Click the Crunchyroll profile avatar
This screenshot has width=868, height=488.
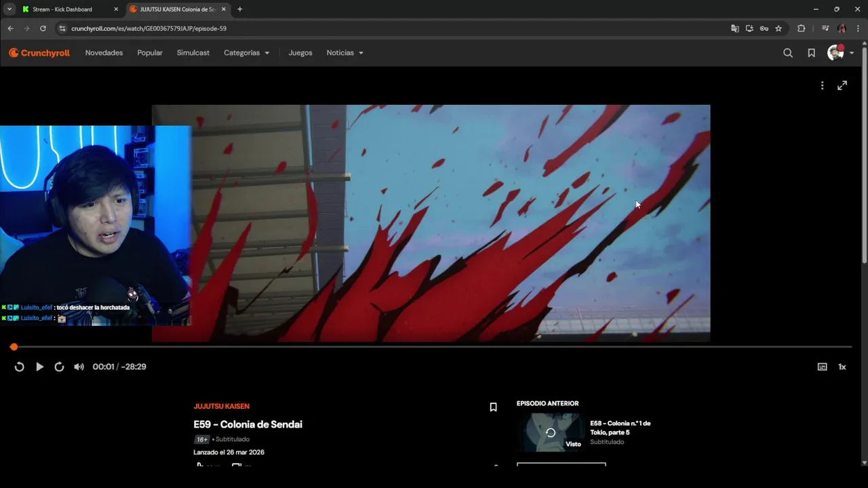coord(835,53)
